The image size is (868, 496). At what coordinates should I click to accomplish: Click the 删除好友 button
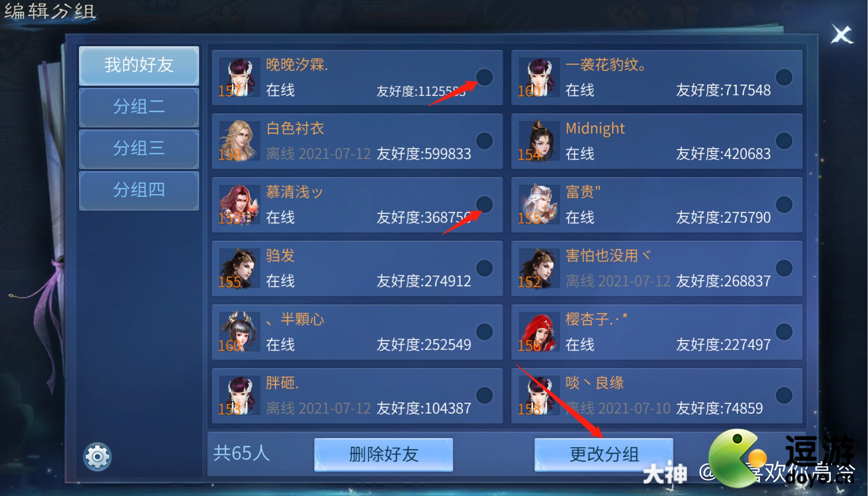[x=383, y=455]
